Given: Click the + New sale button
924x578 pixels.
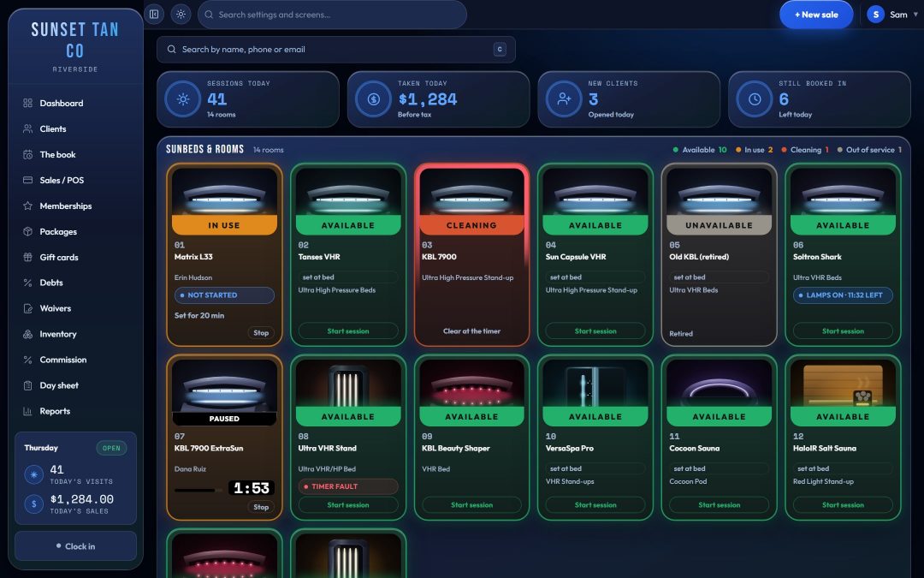Looking at the screenshot, I should tap(816, 15).
